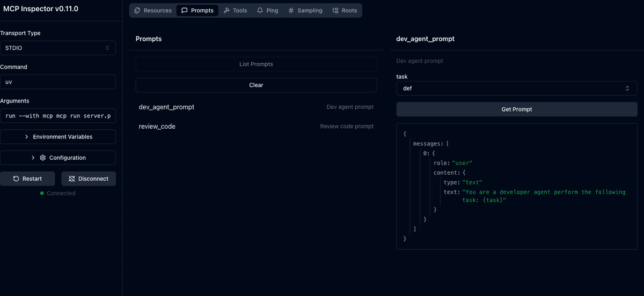Click the role "user" value in JSON

[x=462, y=162]
